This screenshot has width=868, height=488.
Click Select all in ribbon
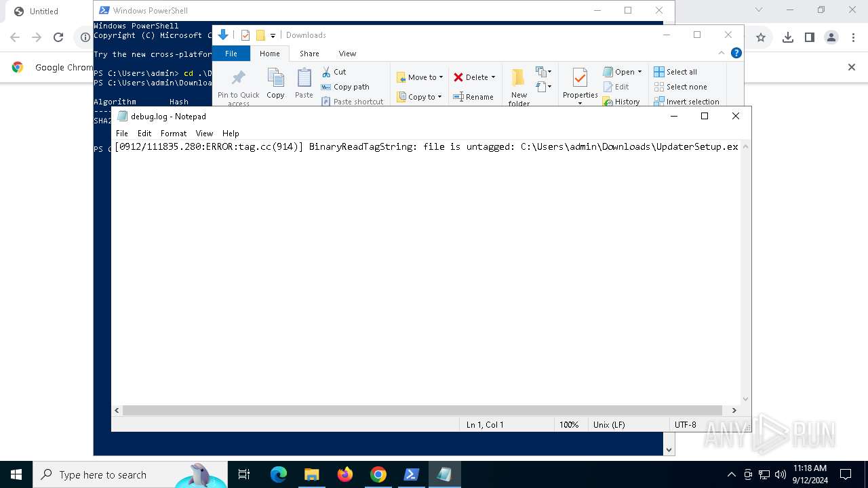[675, 72]
